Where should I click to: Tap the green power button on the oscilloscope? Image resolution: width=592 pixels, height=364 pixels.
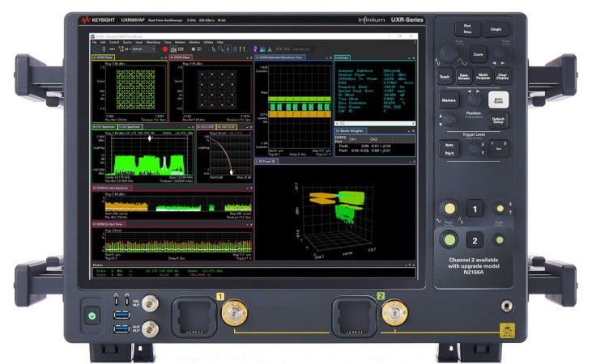pos(92,315)
